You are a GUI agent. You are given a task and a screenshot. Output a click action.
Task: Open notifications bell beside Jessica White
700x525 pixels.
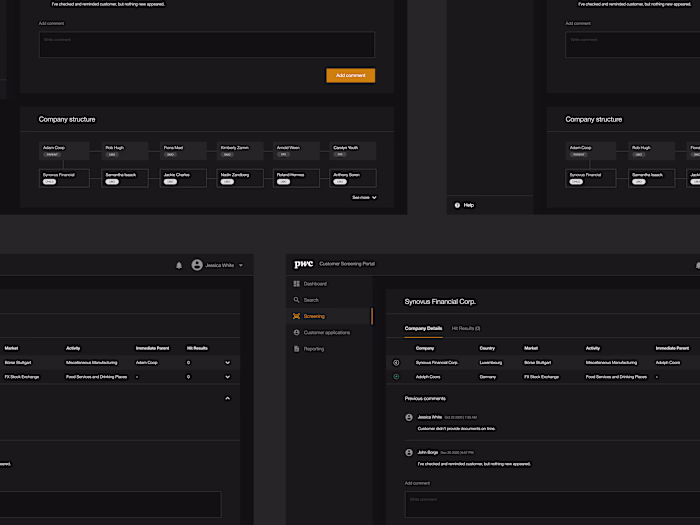179,265
